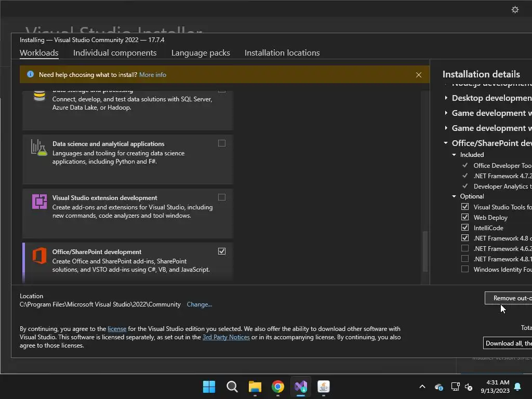This screenshot has width=532, height=399.
Task: Open notifications bell icon
Action: click(x=518, y=387)
